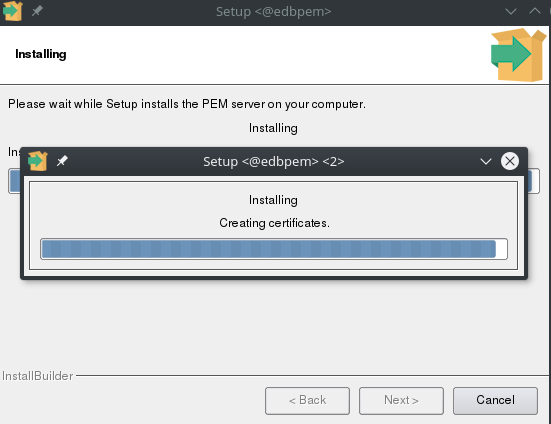Click the main window installer box icon
This screenshot has height=424, width=551.
click(x=13, y=11)
